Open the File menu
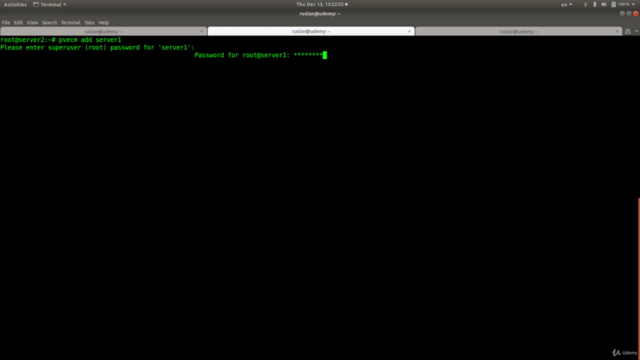The height and width of the screenshot is (360, 640). pyautogui.click(x=6, y=22)
